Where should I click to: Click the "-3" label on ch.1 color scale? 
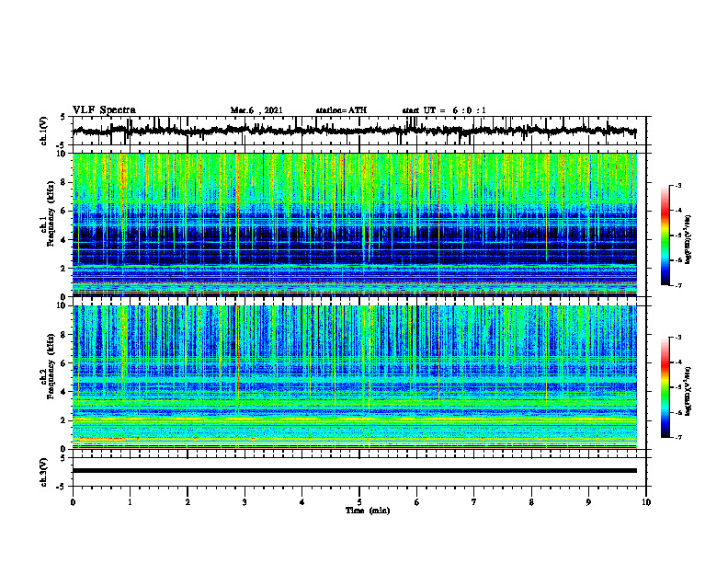(x=677, y=185)
